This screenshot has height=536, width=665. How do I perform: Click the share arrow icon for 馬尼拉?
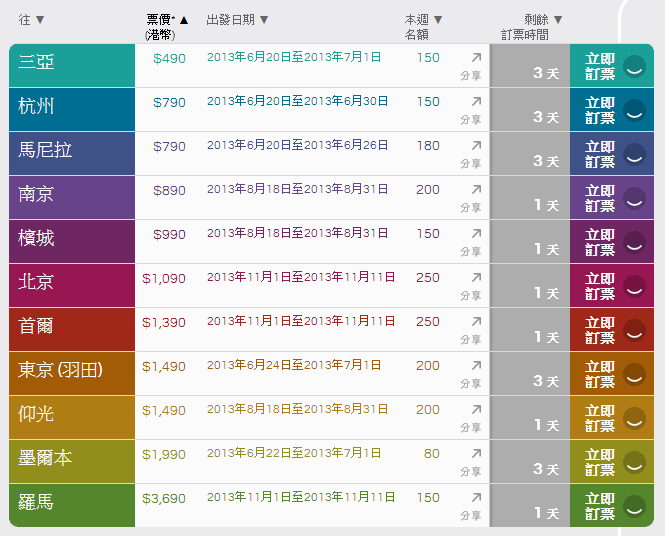[476, 146]
